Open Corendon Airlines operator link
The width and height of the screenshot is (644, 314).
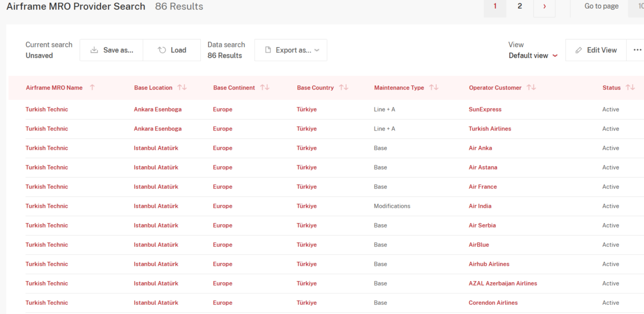point(493,303)
